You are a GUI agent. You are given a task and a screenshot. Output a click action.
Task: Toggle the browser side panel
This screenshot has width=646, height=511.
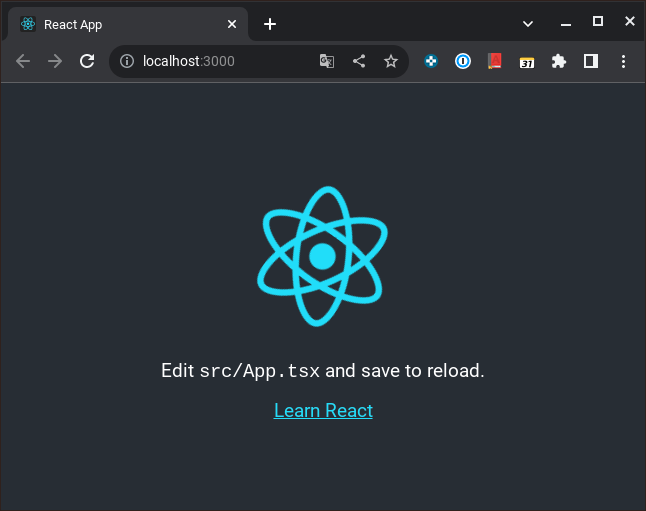(591, 61)
